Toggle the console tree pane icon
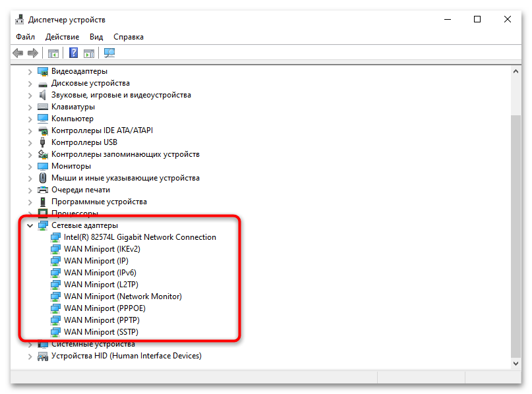 53,53
